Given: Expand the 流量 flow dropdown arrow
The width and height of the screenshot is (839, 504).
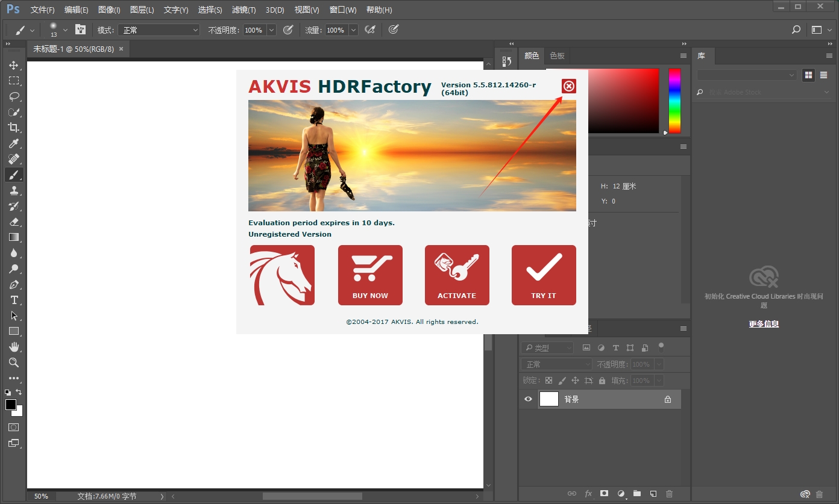Looking at the screenshot, I should tap(353, 30).
